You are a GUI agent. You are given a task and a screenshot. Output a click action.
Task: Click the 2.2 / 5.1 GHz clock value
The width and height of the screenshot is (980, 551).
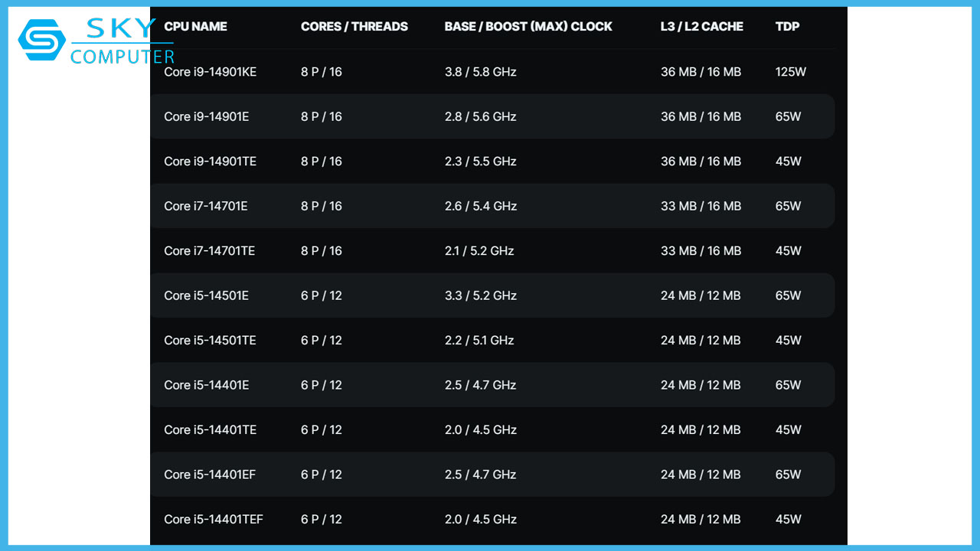tap(479, 341)
